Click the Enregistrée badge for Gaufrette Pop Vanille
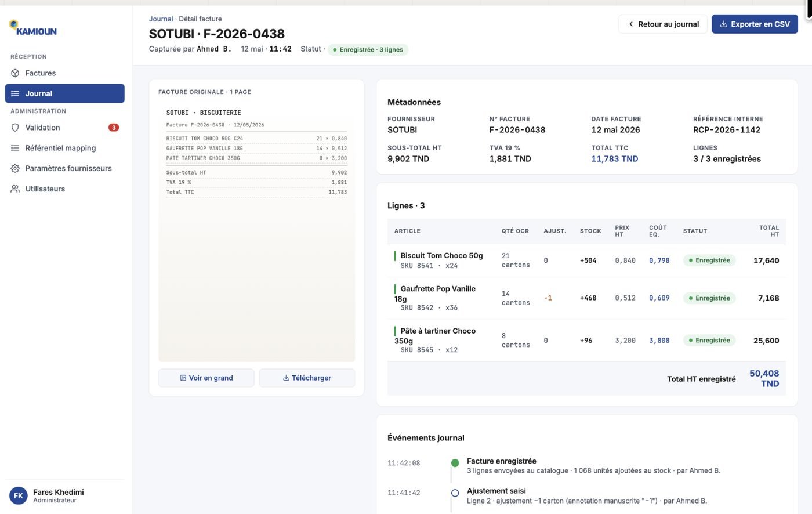The height and width of the screenshot is (514, 812). [709, 298]
